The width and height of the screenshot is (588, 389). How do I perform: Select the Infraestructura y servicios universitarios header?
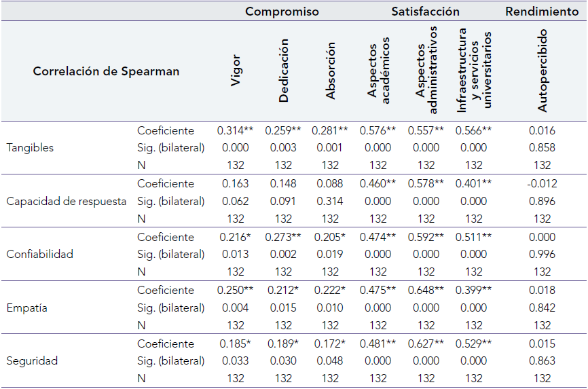(474, 71)
